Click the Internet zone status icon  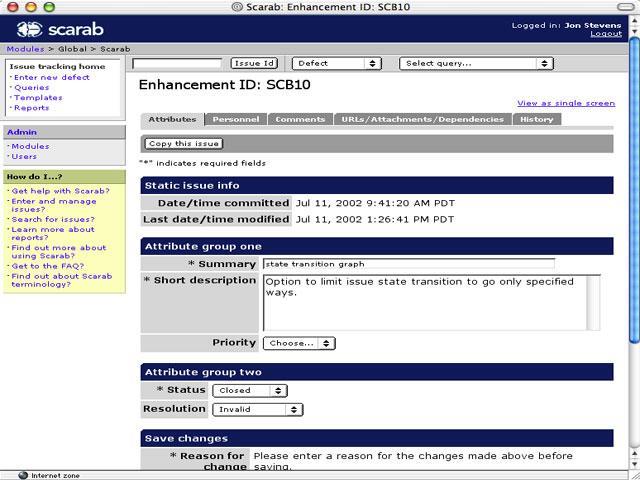tap(23, 475)
